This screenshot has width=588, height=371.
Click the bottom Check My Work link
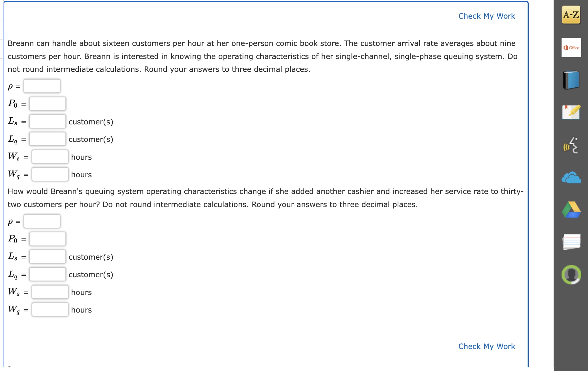486,346
